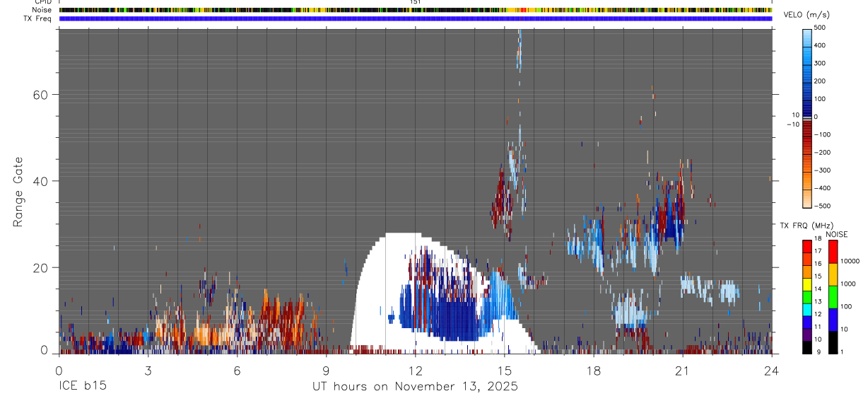Viewport: 868px width, 401px height.
Task: Click the 500 tick on velocity colorbar
Action: pyautogui.click(x=821, y=28)
